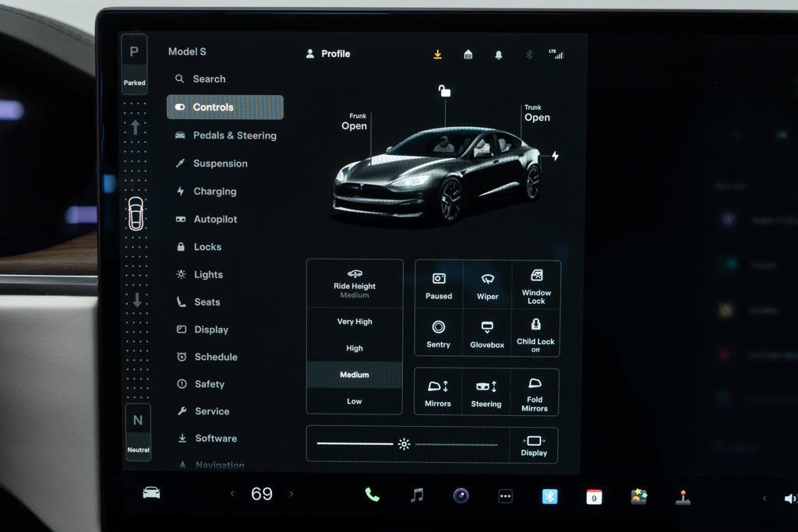Select Autopilot in the sidebar

pos(215,219)
